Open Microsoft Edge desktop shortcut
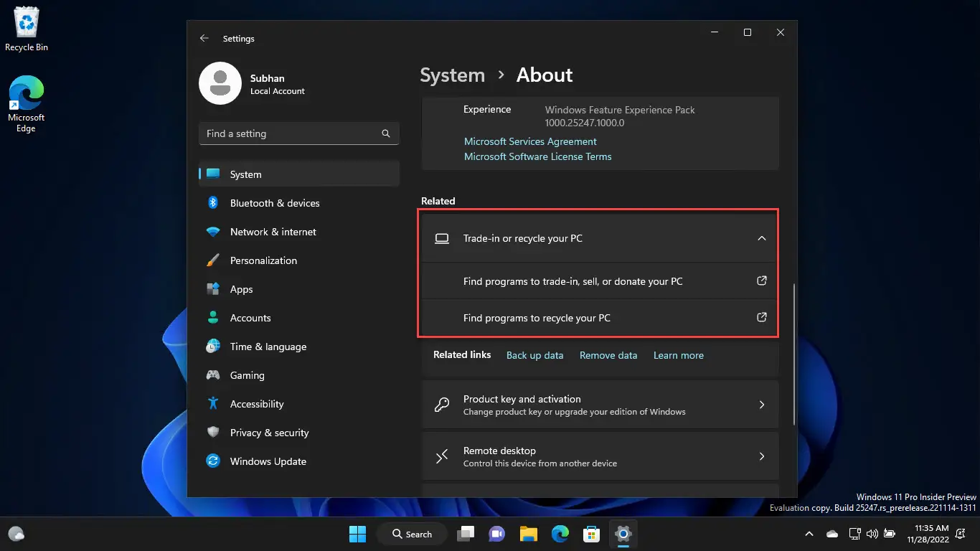Screen dimensions: 980x551 pos(27,105)
